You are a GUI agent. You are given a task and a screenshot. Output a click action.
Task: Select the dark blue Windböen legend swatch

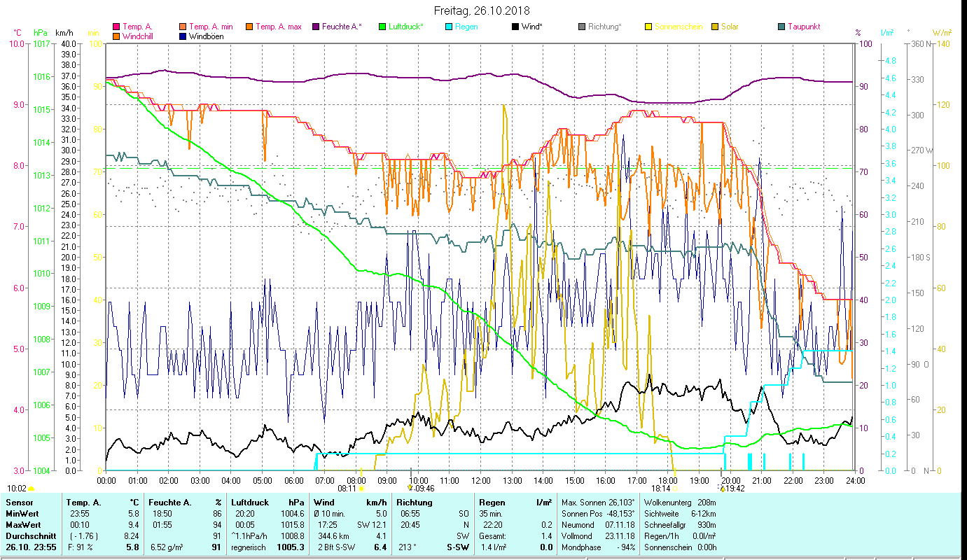[183, 36]
